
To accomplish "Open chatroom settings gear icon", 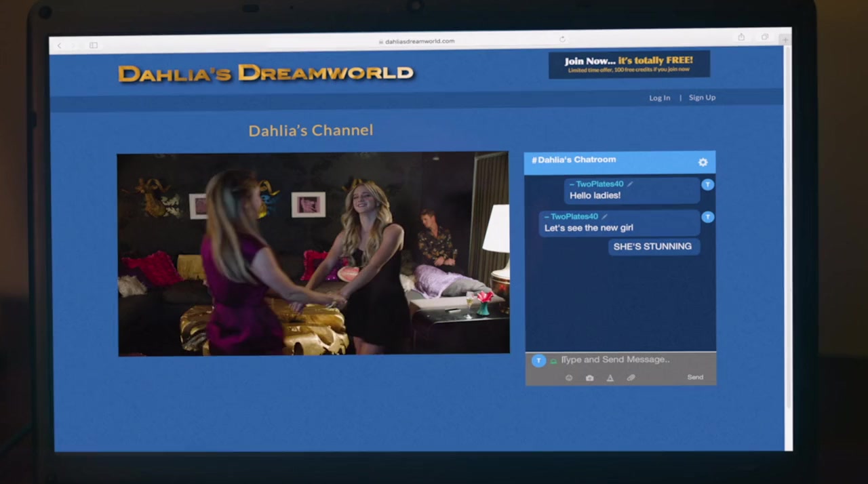I will tap(703, 162).
